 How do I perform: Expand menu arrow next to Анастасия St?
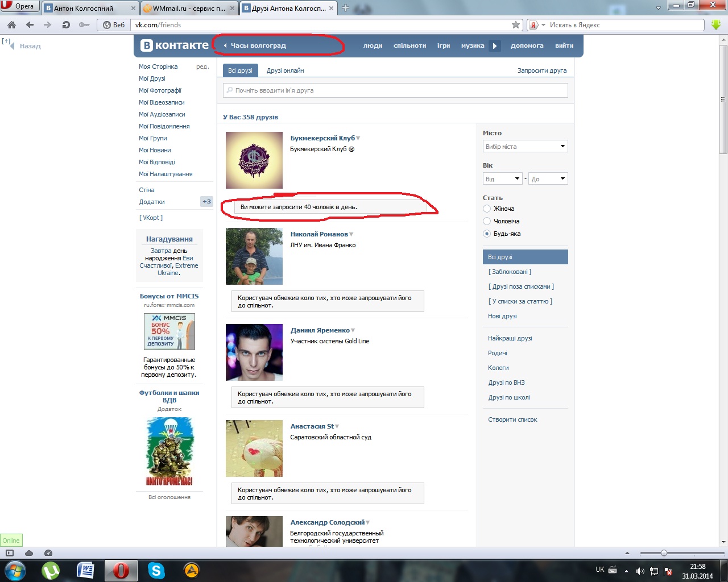(x=337, y=426)
